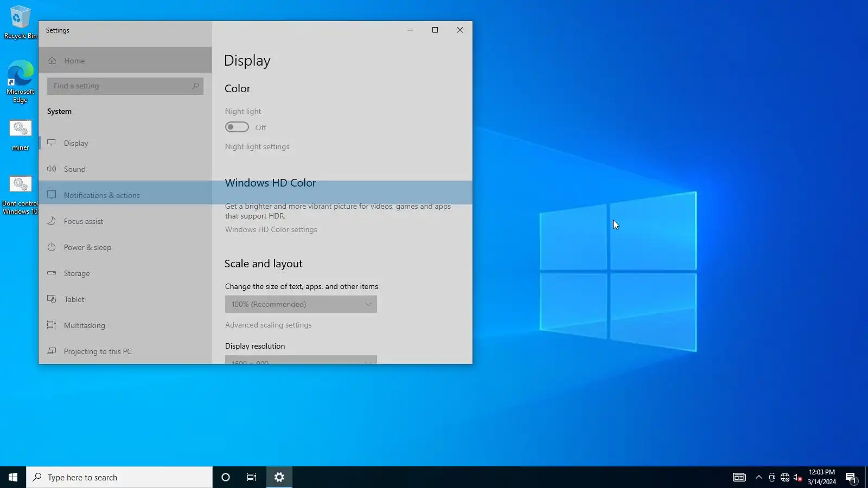868x488 pixels.
Task: Open the Windows Start menu
Action: click(x=13, y=477)
